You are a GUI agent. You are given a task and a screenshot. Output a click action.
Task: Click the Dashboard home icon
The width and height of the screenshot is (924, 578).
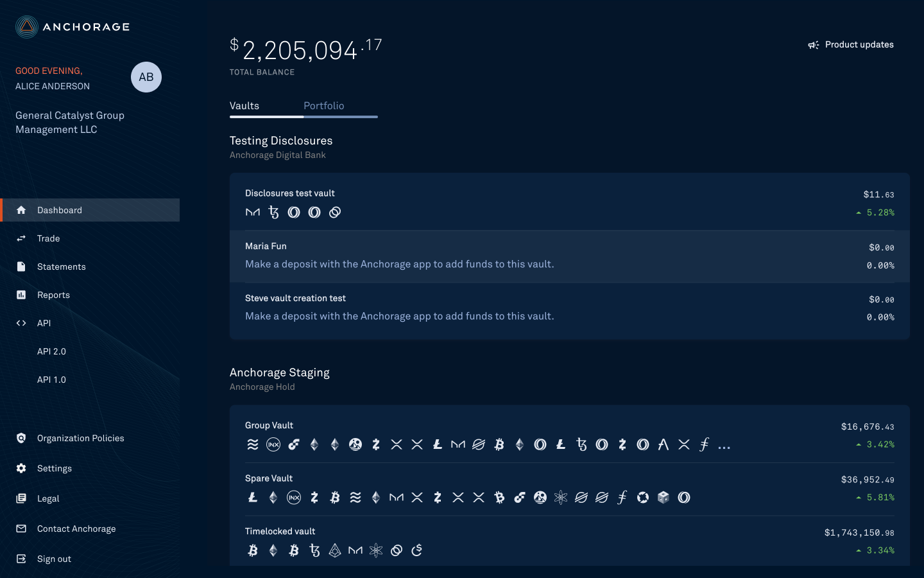(x=21, y=210)
